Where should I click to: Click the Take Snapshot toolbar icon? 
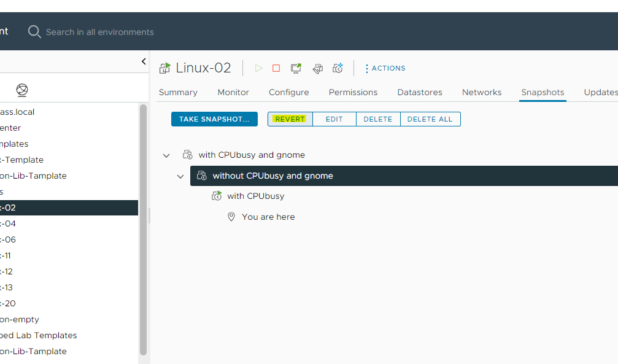(x=338, y=68)
